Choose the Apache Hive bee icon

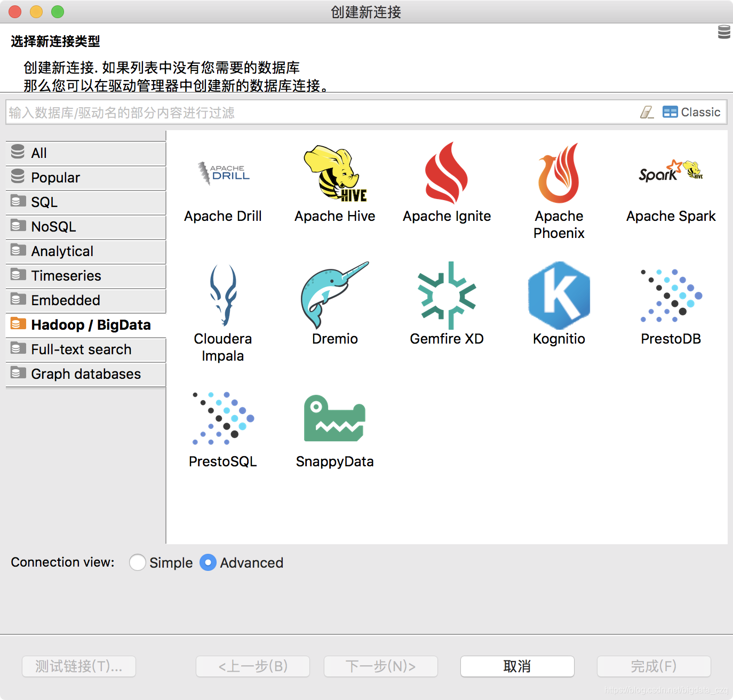pyautogui.click(x=335, y=173)
